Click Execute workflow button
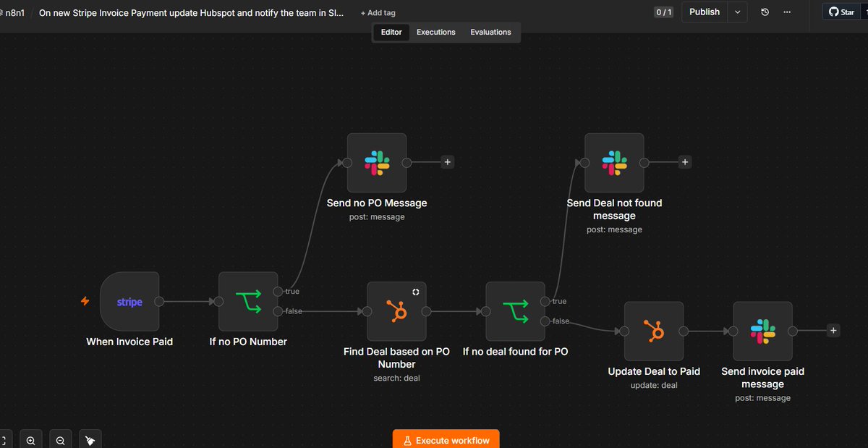 (446, 440)
